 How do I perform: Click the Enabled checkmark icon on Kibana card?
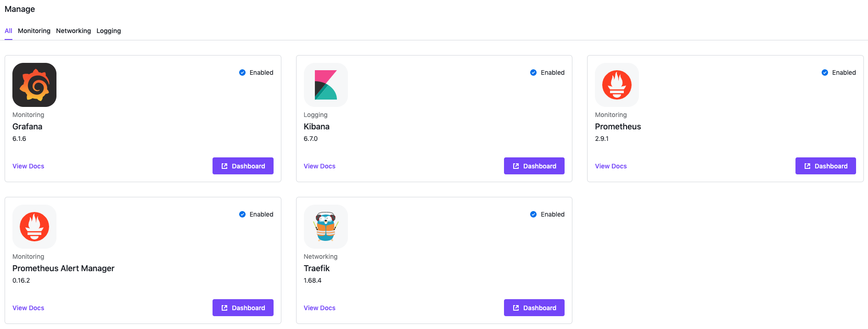click(533, 72)
